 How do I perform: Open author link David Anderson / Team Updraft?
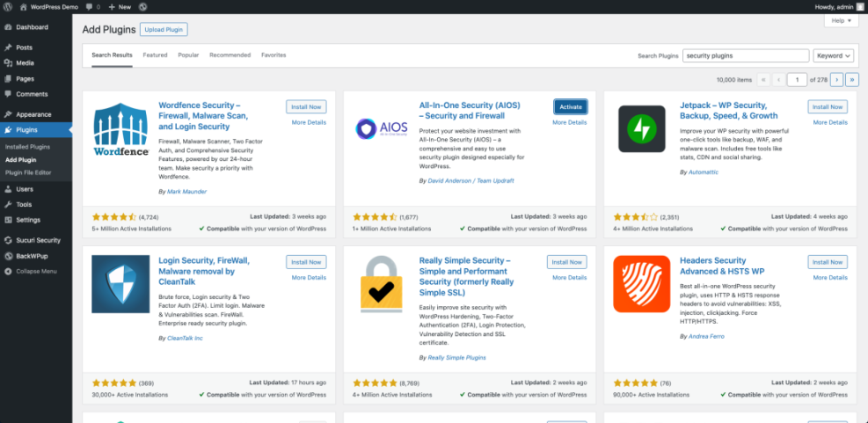click(x=471, y=181)
